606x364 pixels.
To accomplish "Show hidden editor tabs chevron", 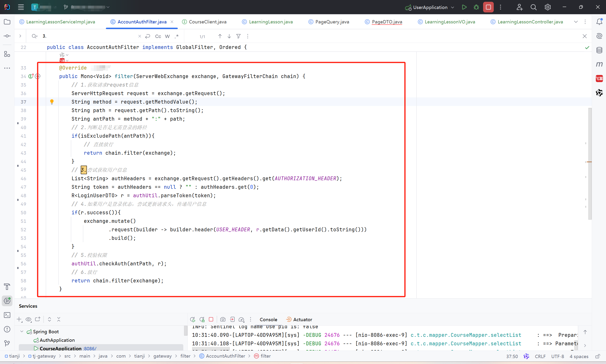I will (576, 22).
